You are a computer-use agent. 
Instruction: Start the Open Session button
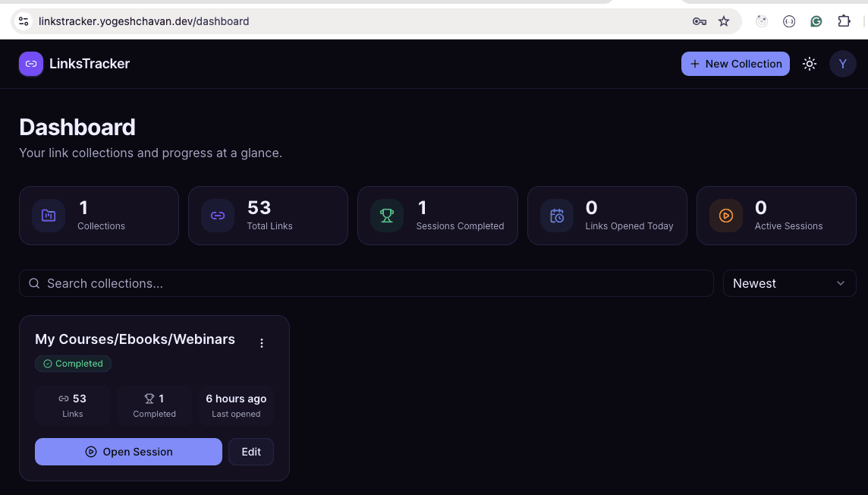(x=128, y=452)
